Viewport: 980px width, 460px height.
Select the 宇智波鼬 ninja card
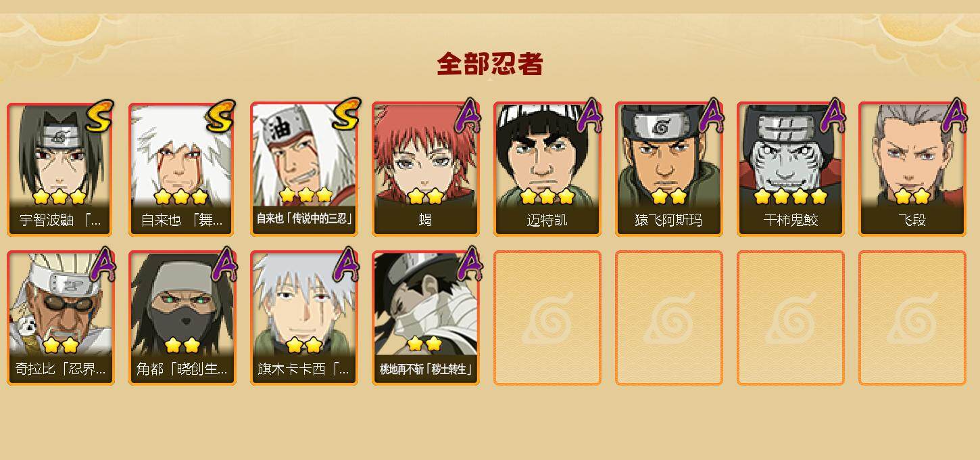click(x=61, y=169)
